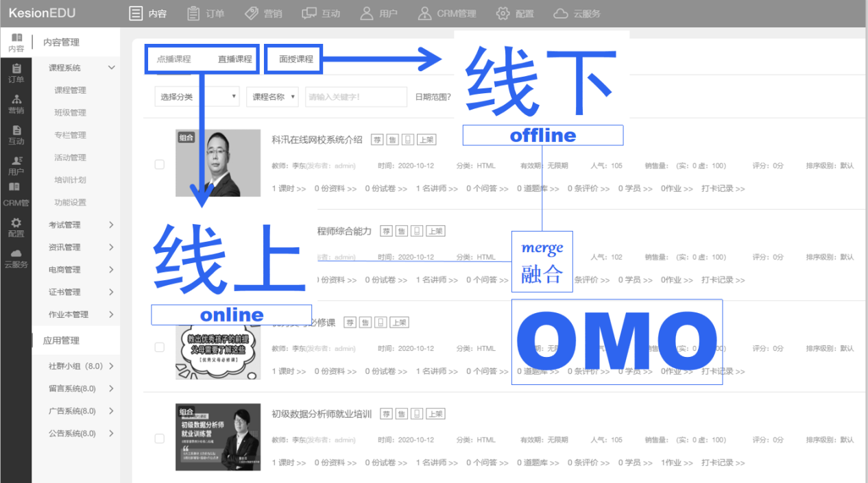Check the box for 科汛在线网校系统介绍 course

point(160,164)
